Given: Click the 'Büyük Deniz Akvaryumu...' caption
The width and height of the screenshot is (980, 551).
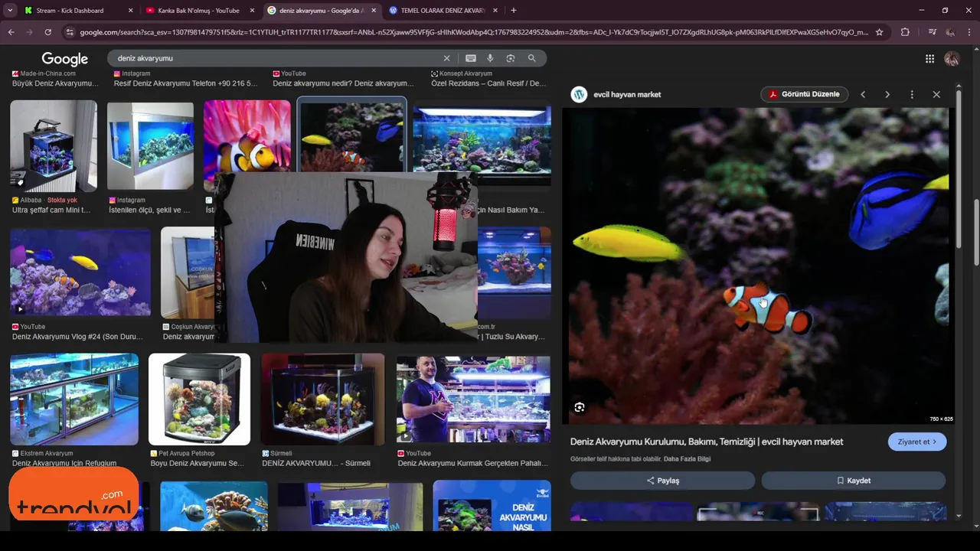Looking at the screenshot, I should pyautogui.click(x=55, y=83).
